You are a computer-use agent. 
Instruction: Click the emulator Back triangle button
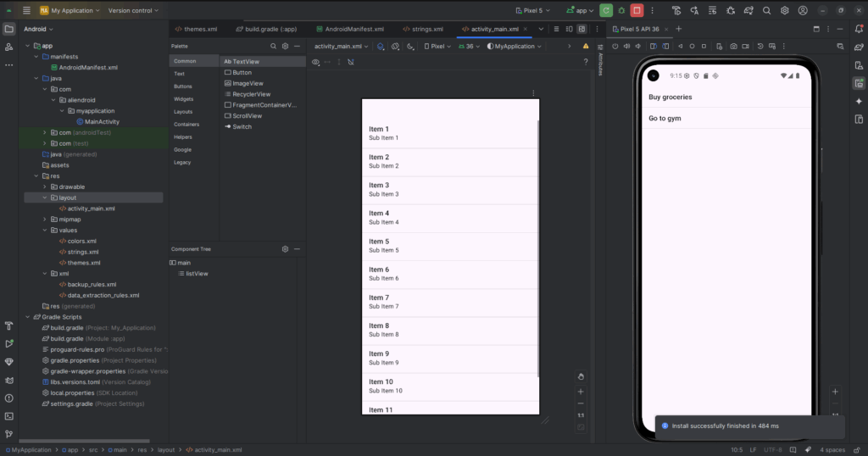681,47
